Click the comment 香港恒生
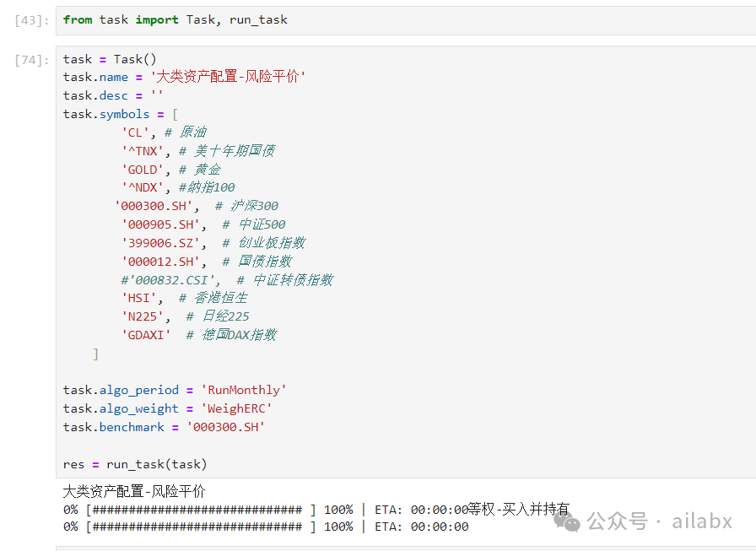Screen dimensions: 756x551 pos(221,298)
